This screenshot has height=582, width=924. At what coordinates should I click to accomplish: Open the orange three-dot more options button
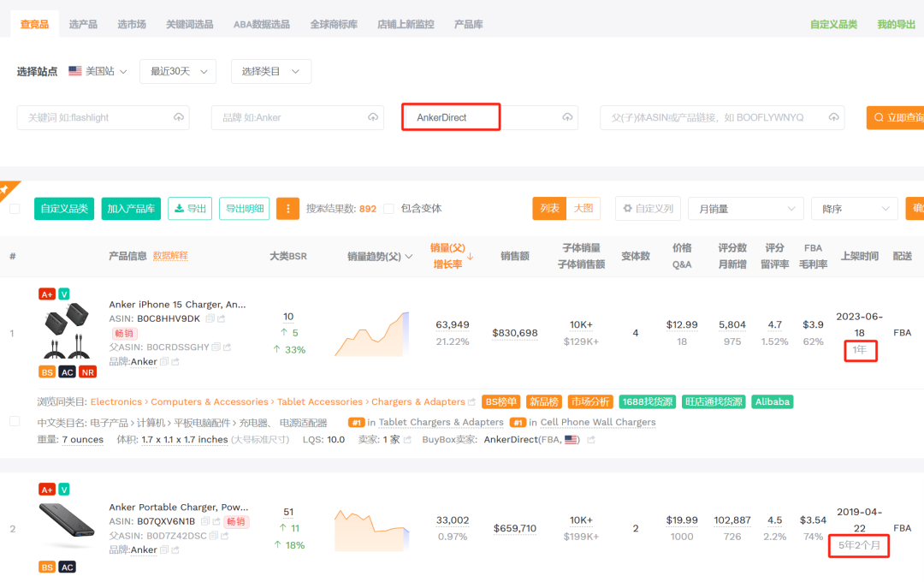point(287,209)
